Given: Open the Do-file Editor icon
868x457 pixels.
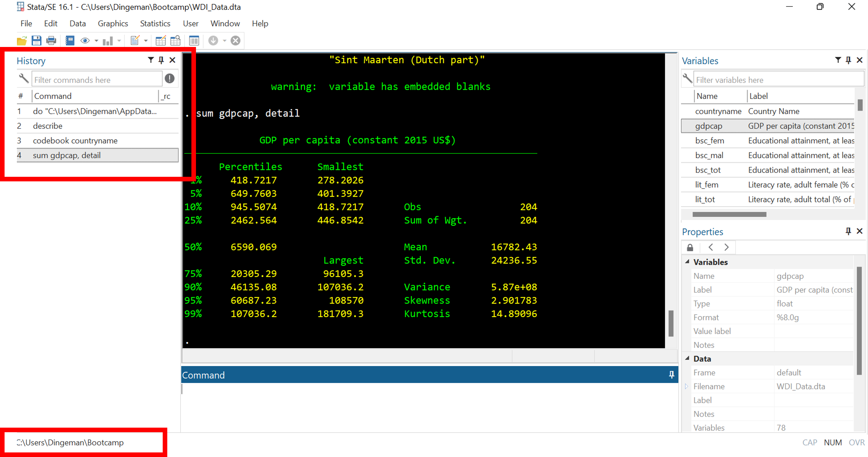Looking at the screenshot, I should (x=135, y=41).
